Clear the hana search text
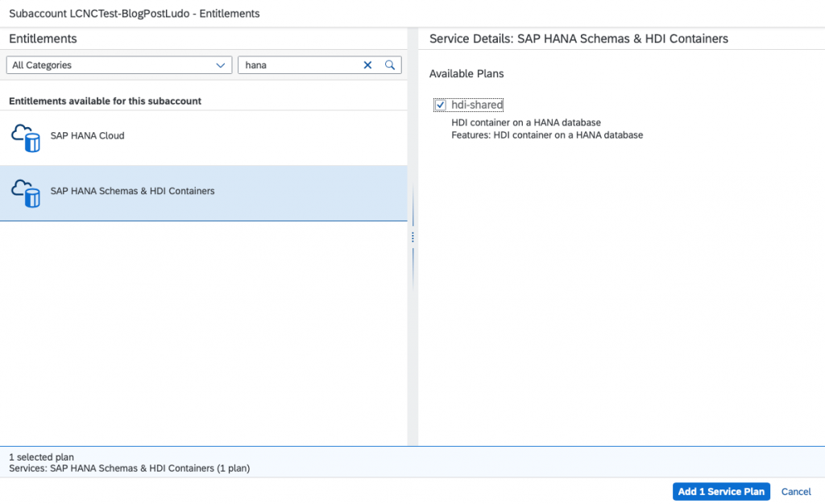The height and width of the screenshot is (504, 825). (367, 65)
